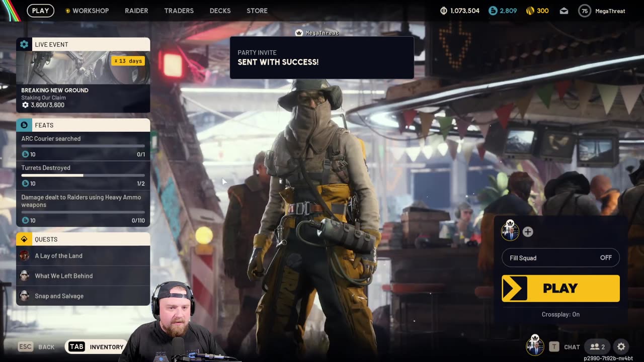Viewport: 644px width, 362px height.
Task: Click the Snap and Salvage quest giver portrait
Action: (x=24, y=296)
